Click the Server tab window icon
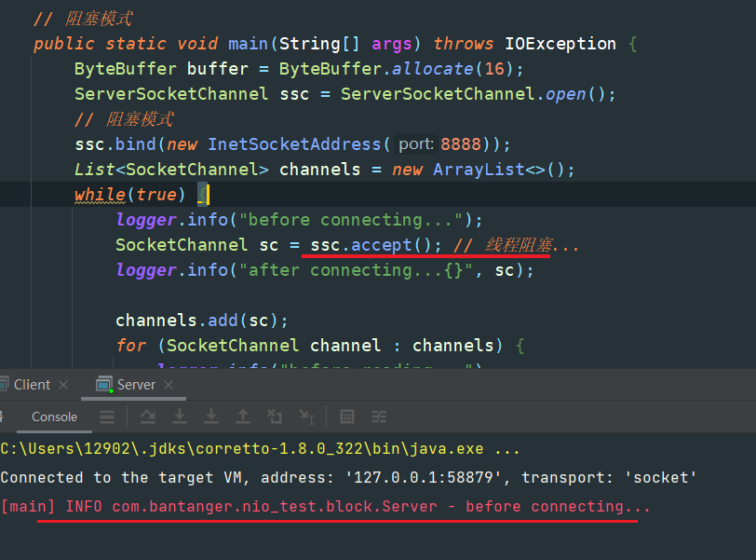 click(104, 385)
